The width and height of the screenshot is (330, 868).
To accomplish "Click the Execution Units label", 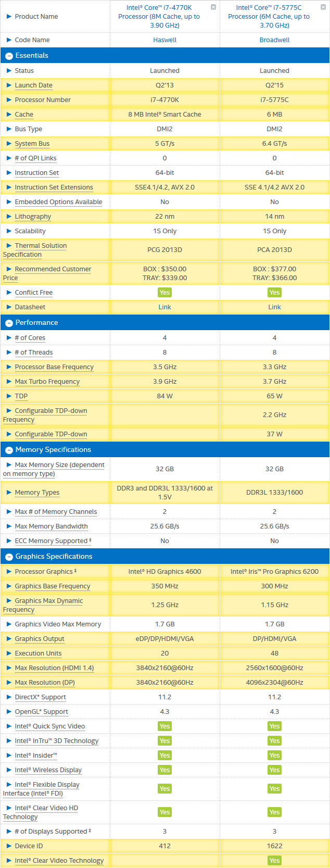I will [x=38, y=653].
